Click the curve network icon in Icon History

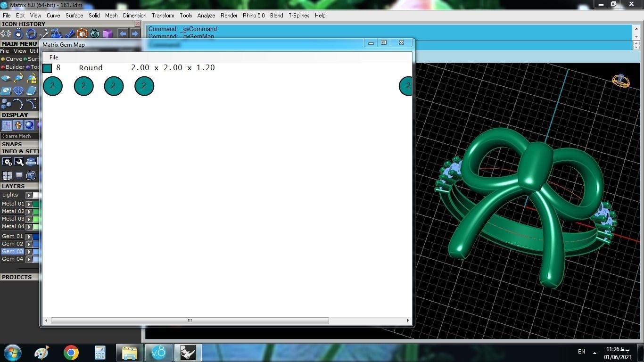57,33
